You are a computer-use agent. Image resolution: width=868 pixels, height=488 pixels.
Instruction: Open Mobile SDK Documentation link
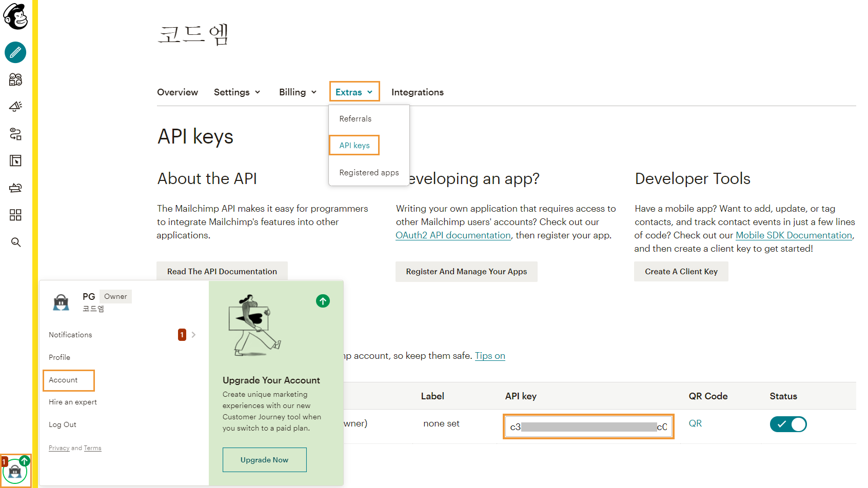(794, 235)
